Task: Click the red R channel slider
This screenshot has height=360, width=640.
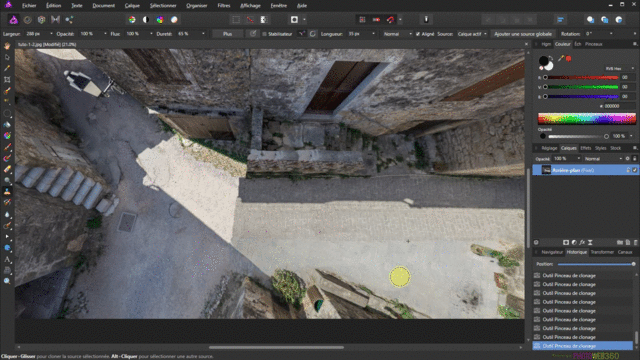Action: (582, 77)
